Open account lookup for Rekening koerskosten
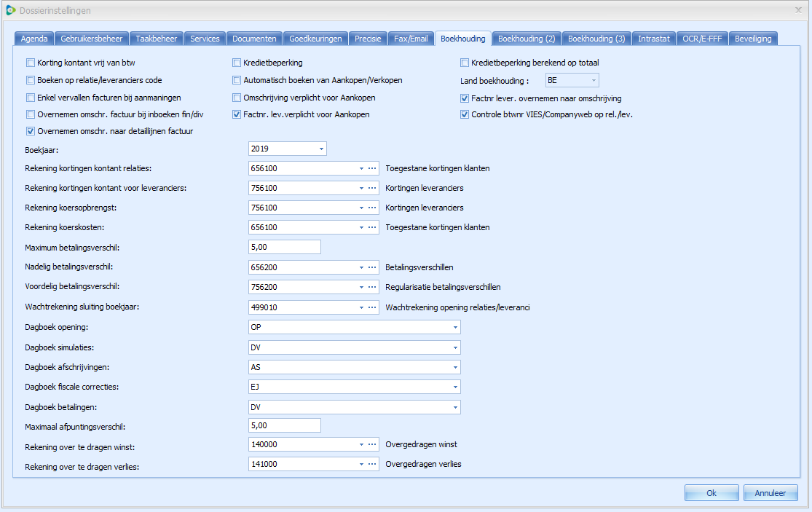Image resolution: width=812 pixels, height=512 pixels. [x=371, y=227]
